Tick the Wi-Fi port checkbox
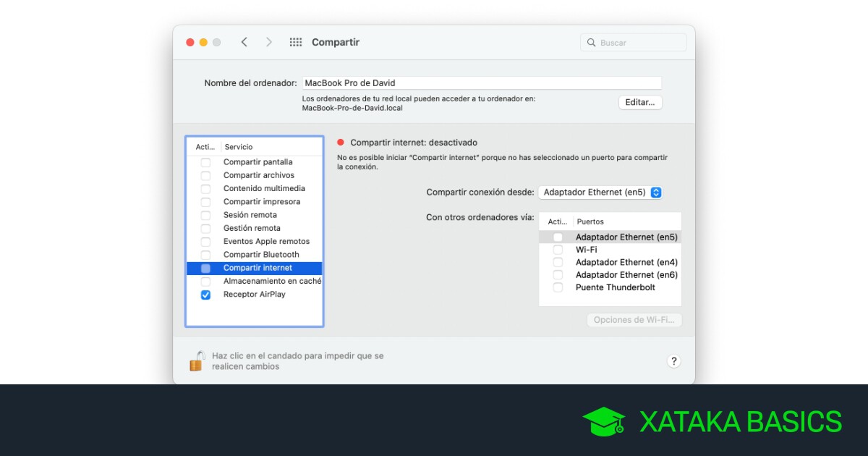868x456 pixels. coord(558,250)
